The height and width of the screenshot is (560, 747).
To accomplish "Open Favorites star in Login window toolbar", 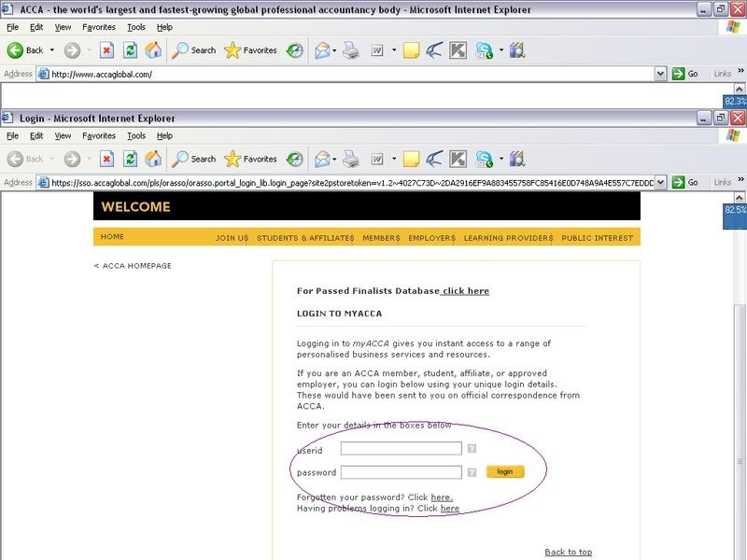I will (x=250, y=159).
